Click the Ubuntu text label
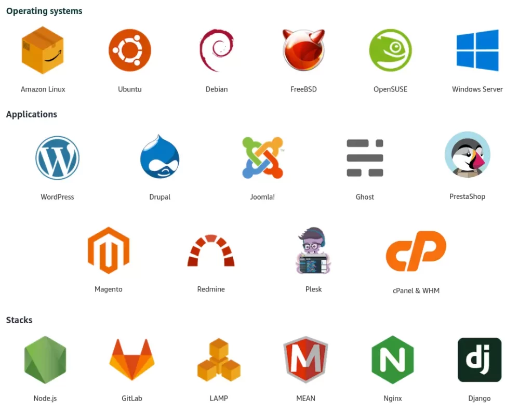 [129, 89]
